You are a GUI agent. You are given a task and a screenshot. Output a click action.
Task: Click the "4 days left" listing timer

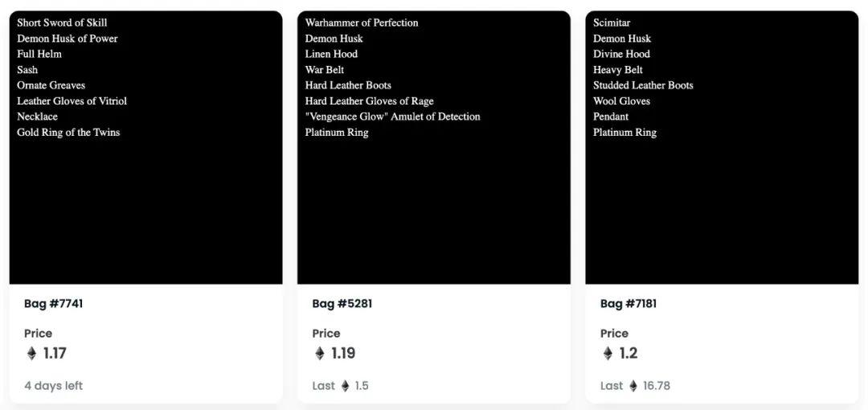point(54,386)
